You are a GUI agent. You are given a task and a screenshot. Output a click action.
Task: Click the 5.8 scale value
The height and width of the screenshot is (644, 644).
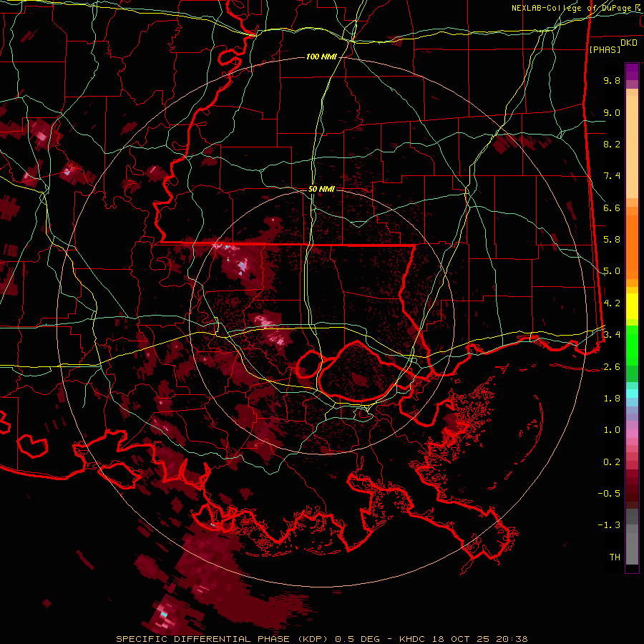click(612, 240)
